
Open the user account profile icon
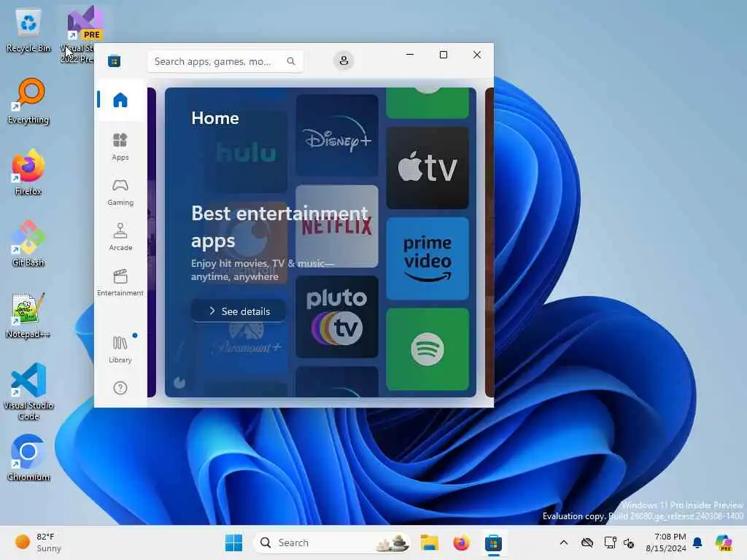click(344, 61)
